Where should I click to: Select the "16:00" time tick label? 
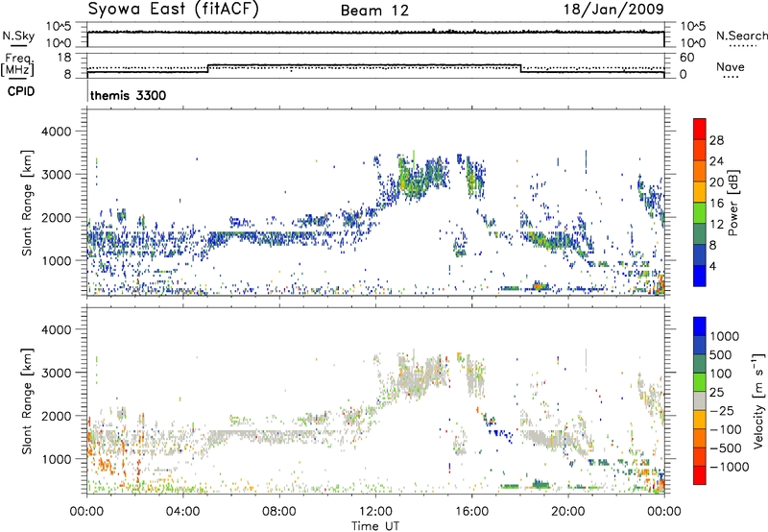click(x=471, y=512)
